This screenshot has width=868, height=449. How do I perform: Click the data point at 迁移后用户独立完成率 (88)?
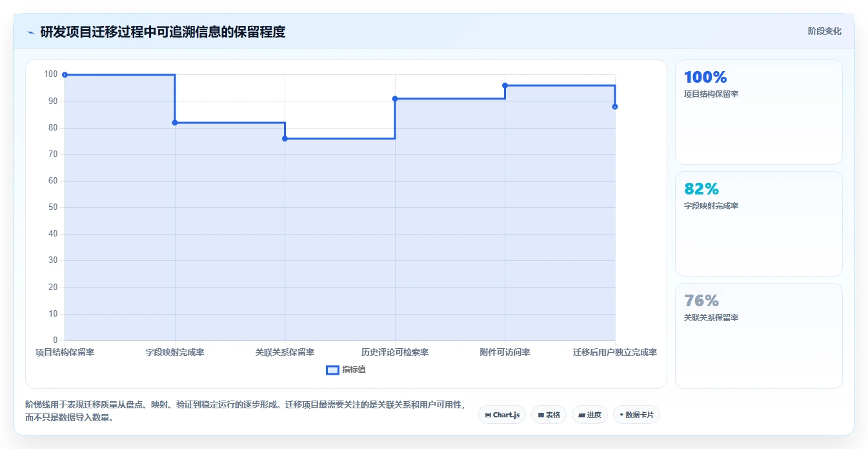(x=615, y=107)
